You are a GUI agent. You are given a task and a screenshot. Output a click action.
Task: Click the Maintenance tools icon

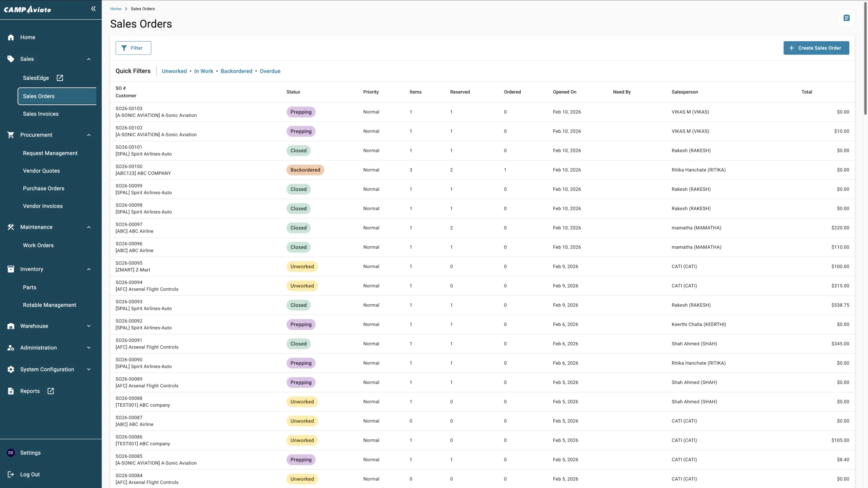11,227
